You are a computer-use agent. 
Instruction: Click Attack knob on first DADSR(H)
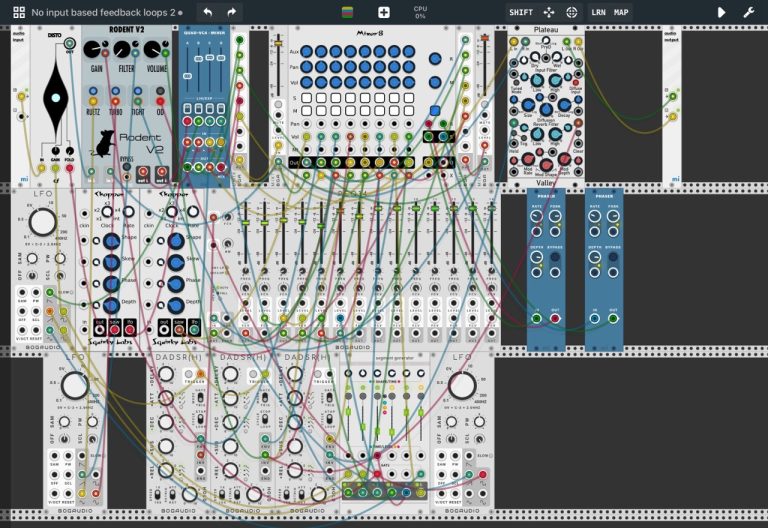pyautogui.click(x=166, y=398)
